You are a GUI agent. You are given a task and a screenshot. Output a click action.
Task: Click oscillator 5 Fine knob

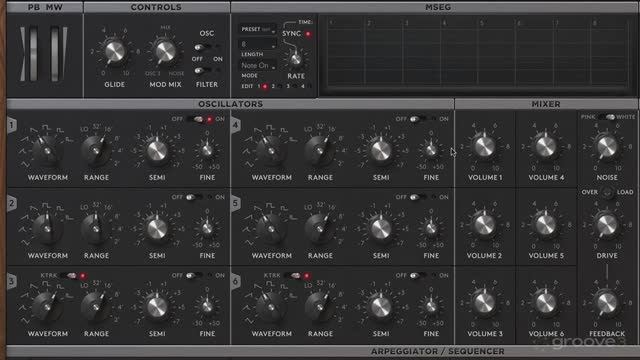pos(431,229)
